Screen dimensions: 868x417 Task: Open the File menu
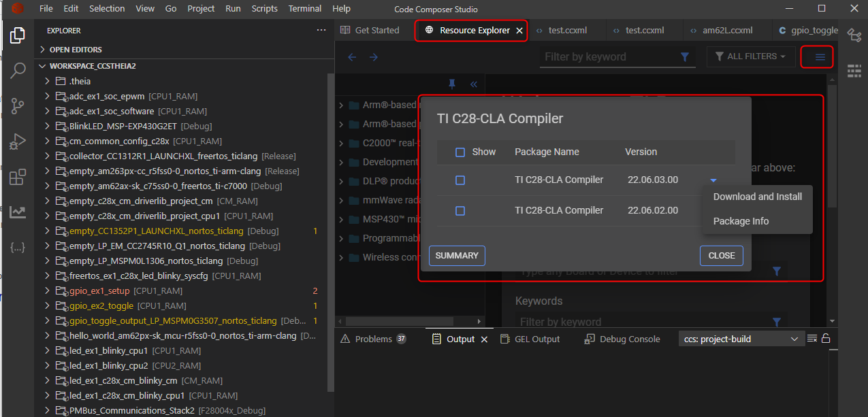(x=46, y=9)
